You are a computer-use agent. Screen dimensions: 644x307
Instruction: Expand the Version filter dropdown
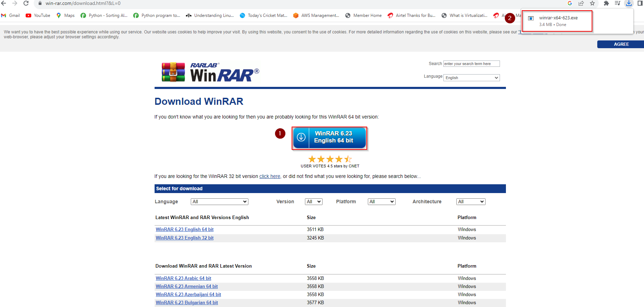(x=314, y=202)
